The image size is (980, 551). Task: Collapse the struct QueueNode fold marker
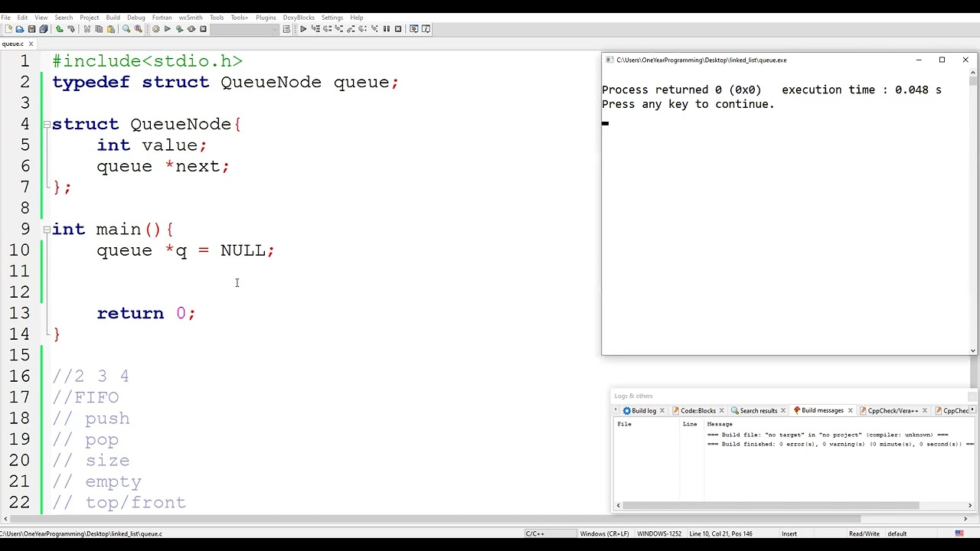(x=47, y=124)
